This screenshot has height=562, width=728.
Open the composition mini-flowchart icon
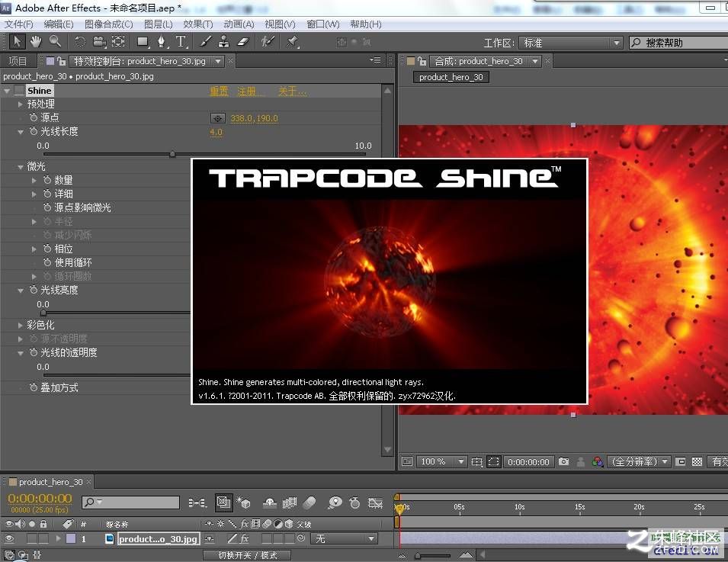(197, 503)
